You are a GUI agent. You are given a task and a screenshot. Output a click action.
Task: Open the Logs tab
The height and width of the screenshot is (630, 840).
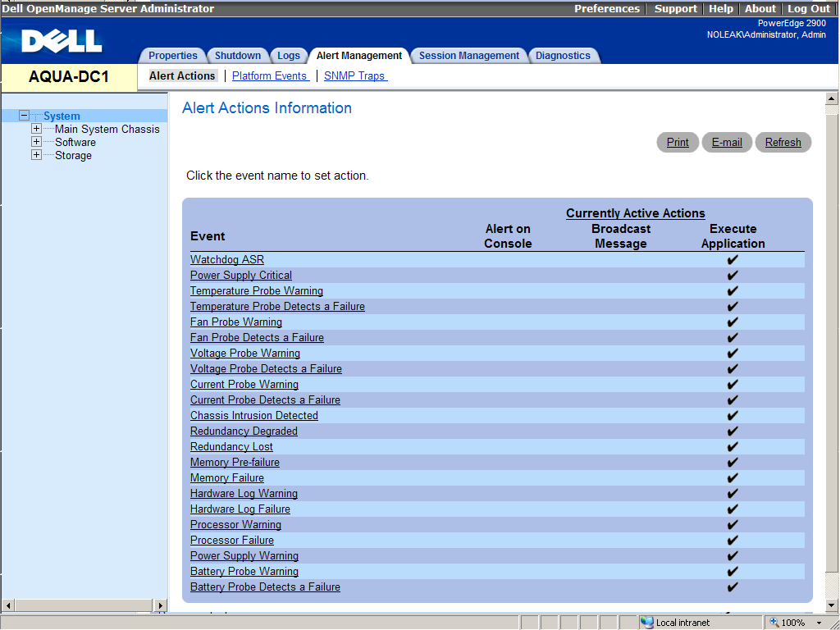(289, 56)
